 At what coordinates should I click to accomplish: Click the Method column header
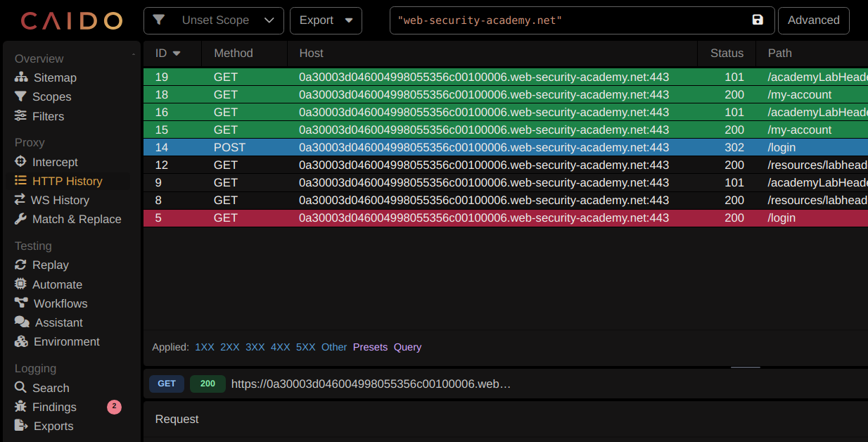click(x=245, y=53)
